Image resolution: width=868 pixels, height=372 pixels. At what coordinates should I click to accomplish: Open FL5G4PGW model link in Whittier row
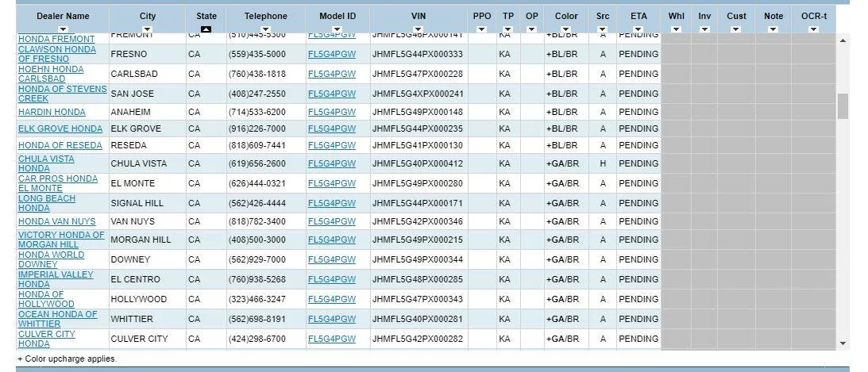click(332, 320)
